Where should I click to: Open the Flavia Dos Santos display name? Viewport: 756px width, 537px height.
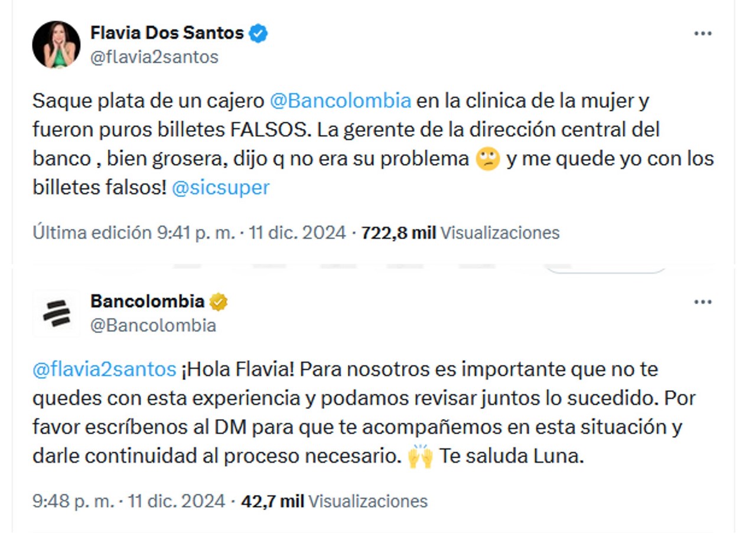tap(167, 33)
